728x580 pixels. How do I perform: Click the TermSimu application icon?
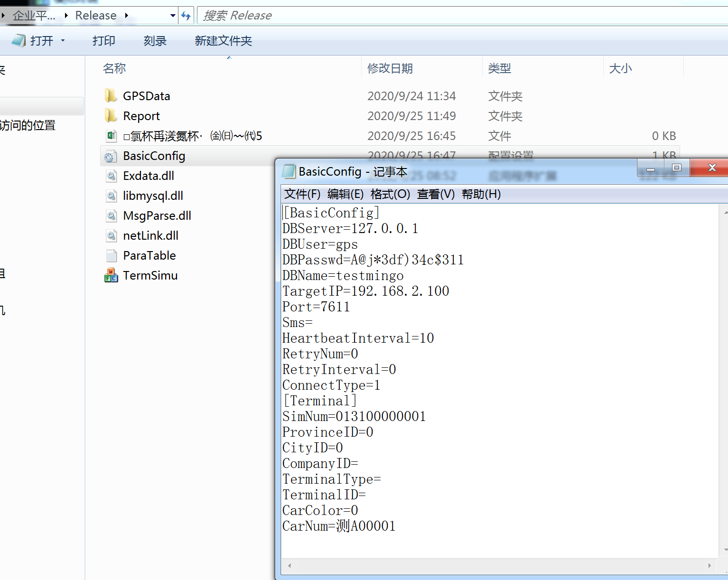pyautogui.click(x=111, y=275)
